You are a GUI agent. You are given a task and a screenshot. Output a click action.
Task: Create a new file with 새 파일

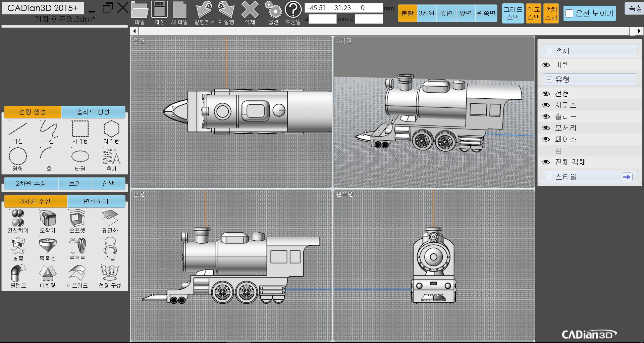[x=179, y=10]
